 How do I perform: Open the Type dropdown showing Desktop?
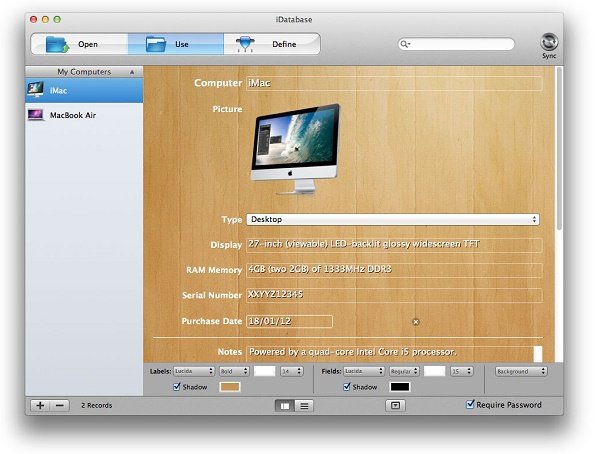tap(393, 219)
